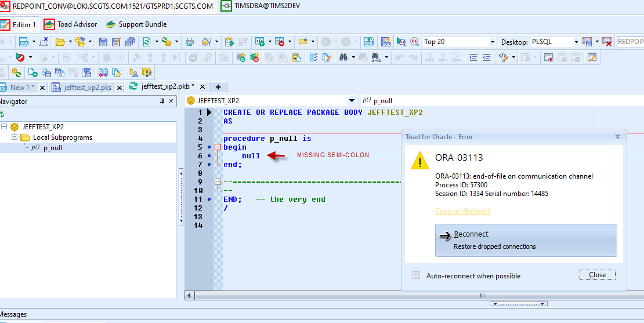Click the folder with branch icon
644x323 pixels.
147,72
